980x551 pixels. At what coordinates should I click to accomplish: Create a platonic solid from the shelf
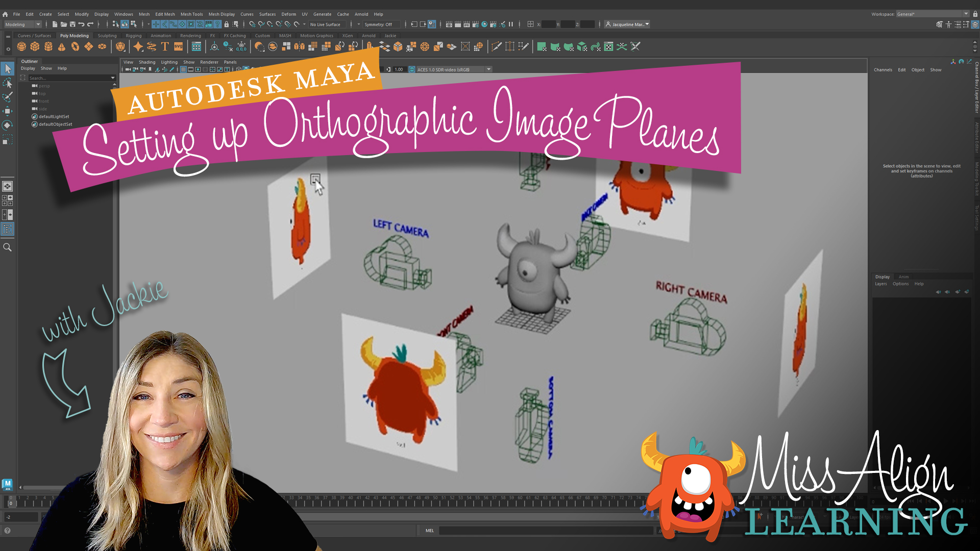point(120,47)
